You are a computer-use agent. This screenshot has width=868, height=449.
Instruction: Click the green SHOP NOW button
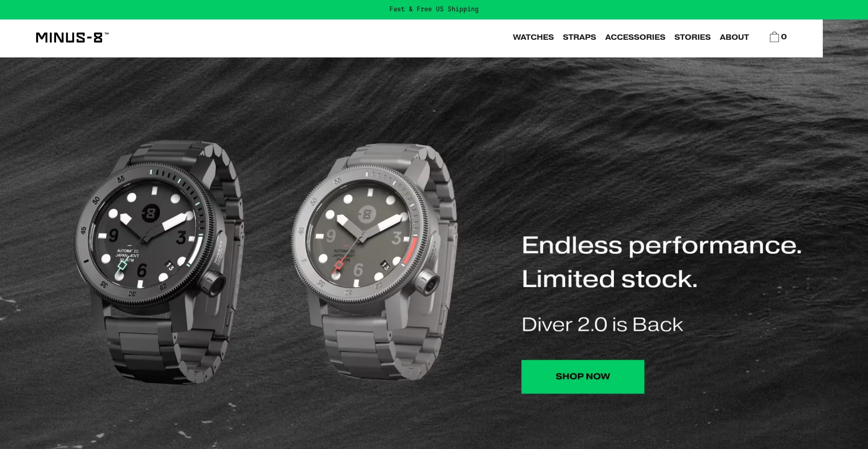coord(583,377)
